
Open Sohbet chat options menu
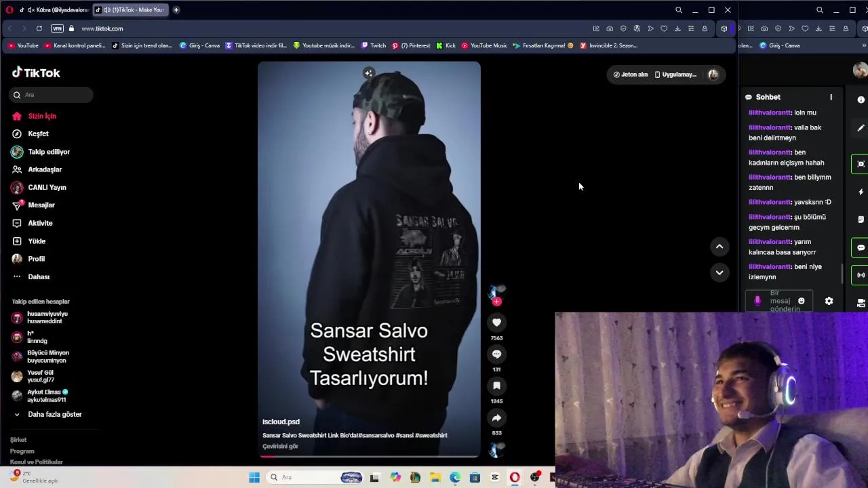[x=831, y=97]
